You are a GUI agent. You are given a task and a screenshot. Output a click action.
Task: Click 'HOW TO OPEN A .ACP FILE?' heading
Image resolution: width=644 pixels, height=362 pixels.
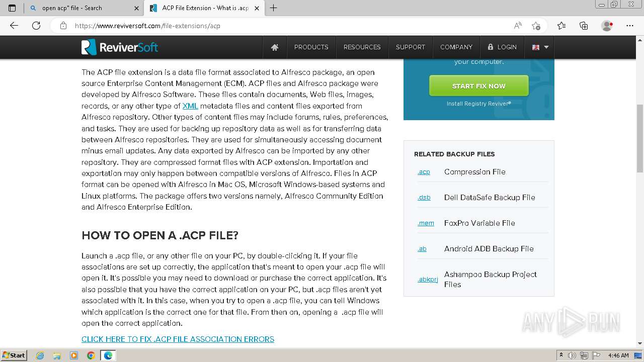[160, 235]
